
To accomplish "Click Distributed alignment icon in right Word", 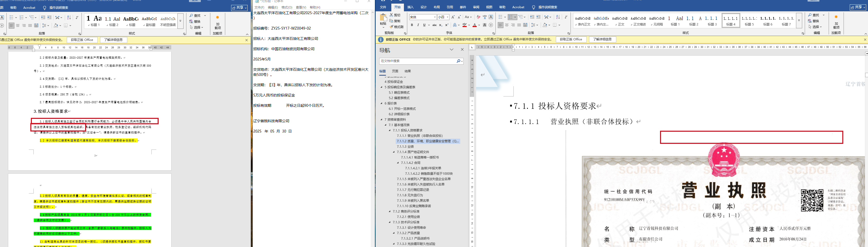I will [525, 25].
